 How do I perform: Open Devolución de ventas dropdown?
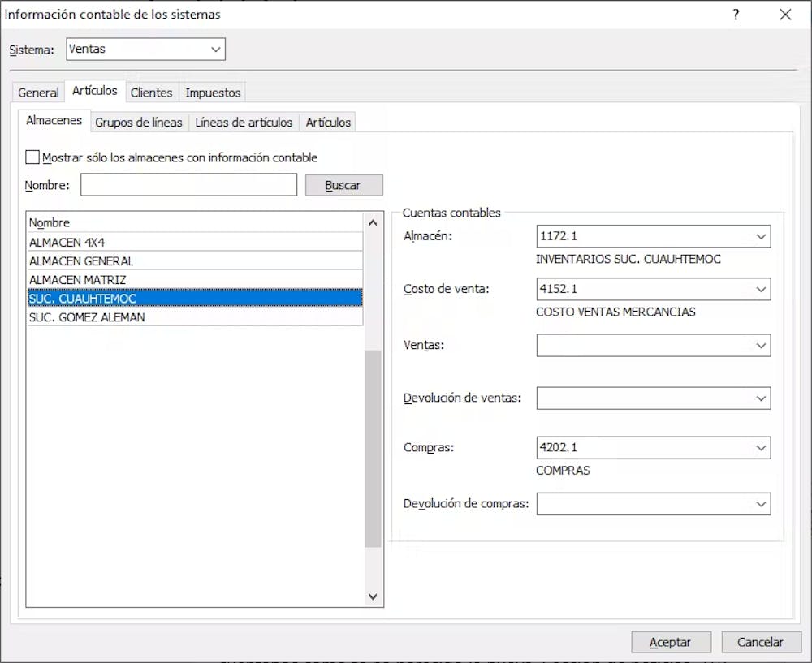(760, 398)
